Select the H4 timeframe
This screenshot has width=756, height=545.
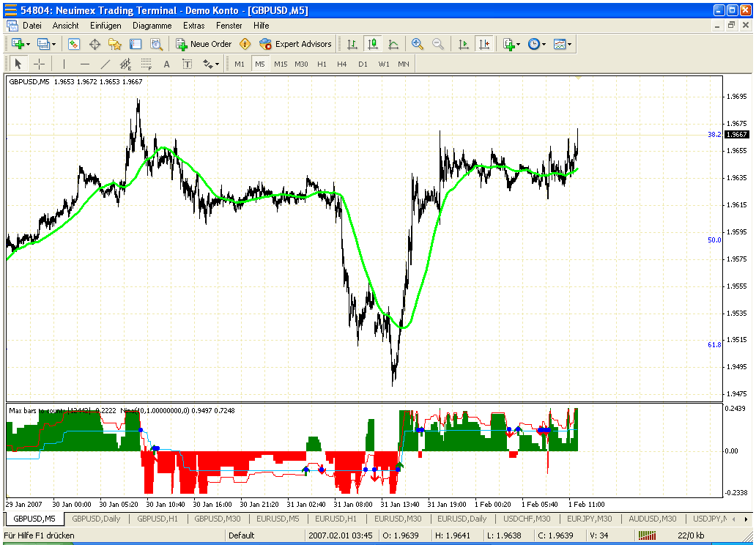click(x=342, y=64)
